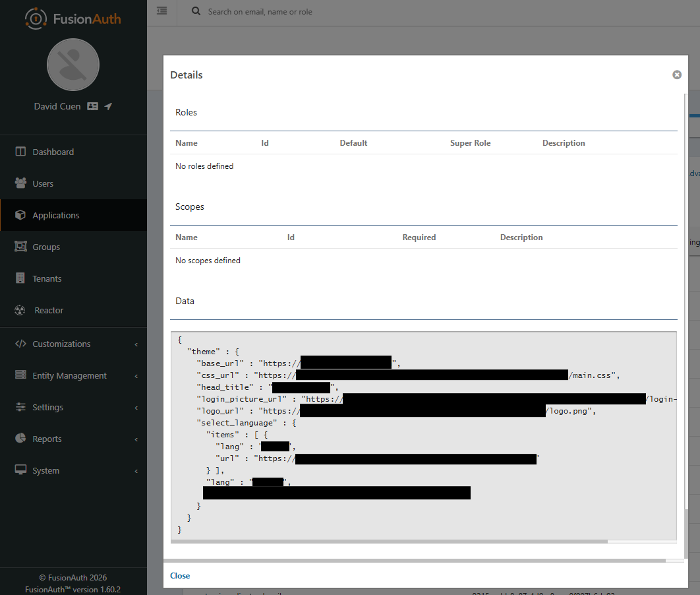Expand the Customizations chevron
Screen dimensions: 700x595
[x=136, y=344]
